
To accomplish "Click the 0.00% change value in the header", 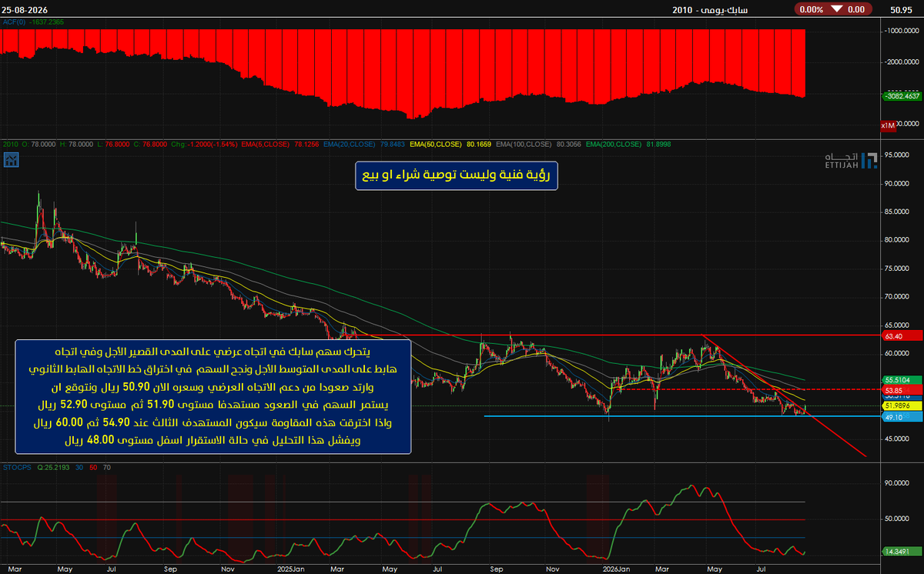I will click(x=812, y=9).
